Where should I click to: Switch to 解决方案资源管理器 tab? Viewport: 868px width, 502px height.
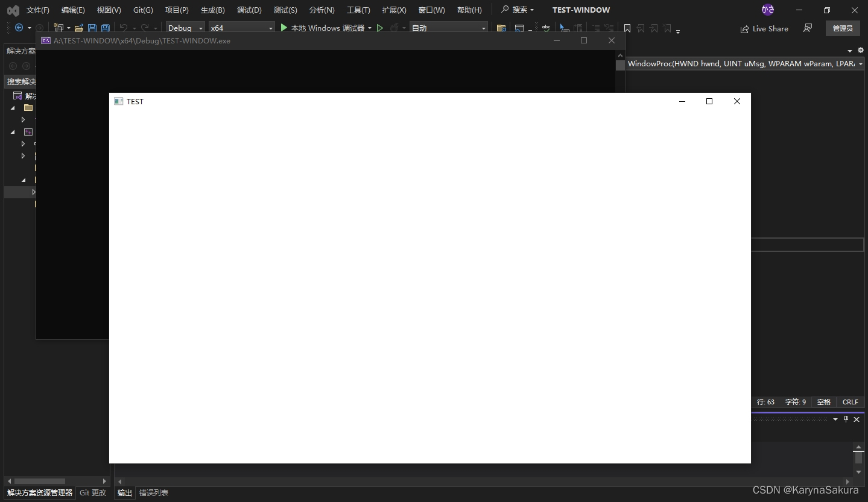[40, 493]
